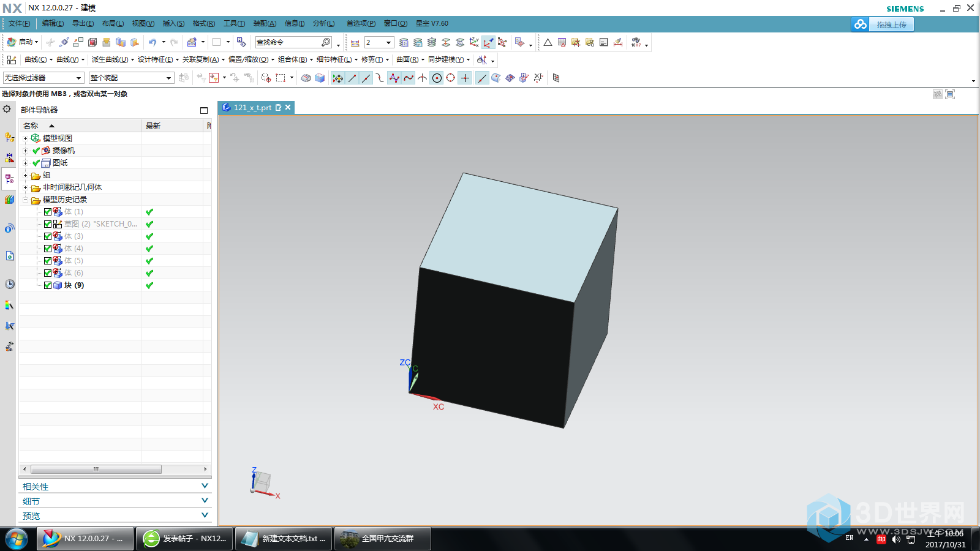Open the 10H7 tolerance lookup tool
The width and height of the screenshot is (980, 551).
[x=636, y=42]
